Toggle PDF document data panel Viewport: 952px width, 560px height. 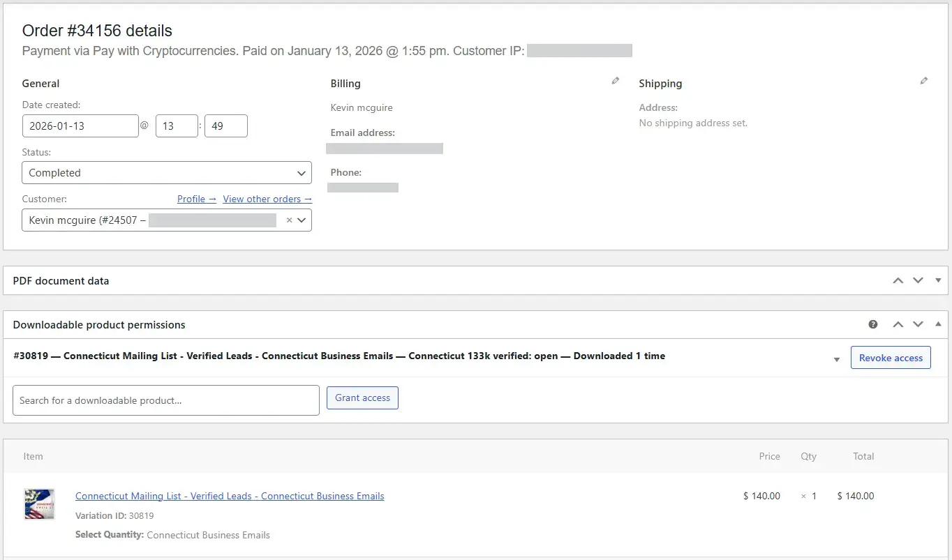pos(938,280)
